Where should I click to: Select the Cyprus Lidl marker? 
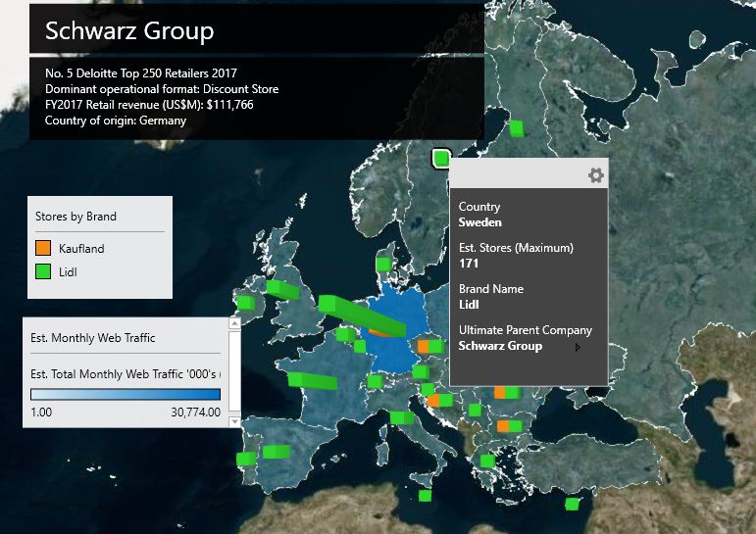[572, 505]
